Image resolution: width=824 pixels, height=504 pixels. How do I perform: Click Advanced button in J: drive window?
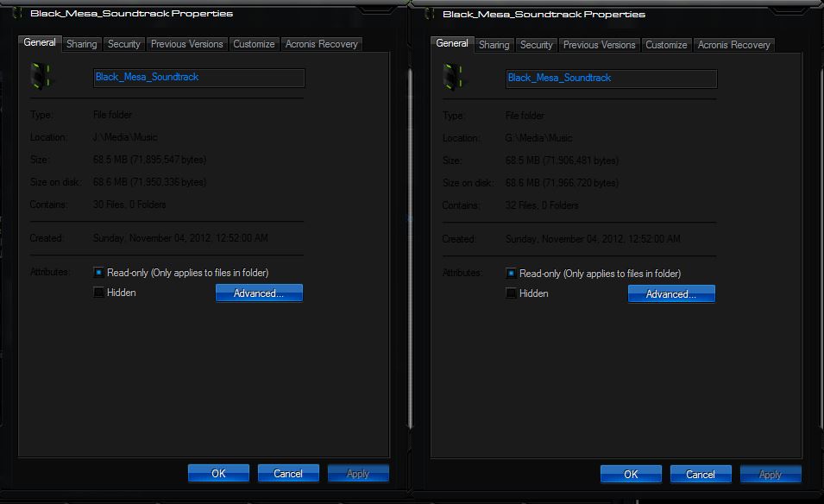[259, 293]
